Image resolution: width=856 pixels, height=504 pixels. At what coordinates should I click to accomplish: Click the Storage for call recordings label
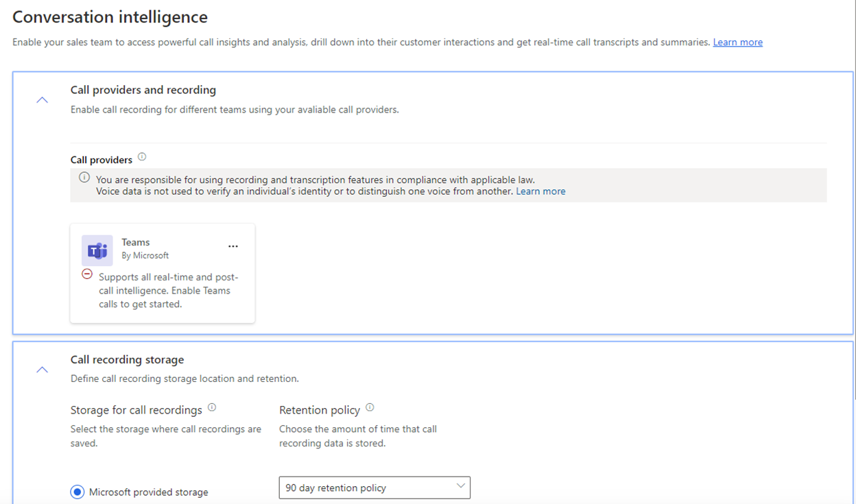pyautogui.click(x=136, y=410)
